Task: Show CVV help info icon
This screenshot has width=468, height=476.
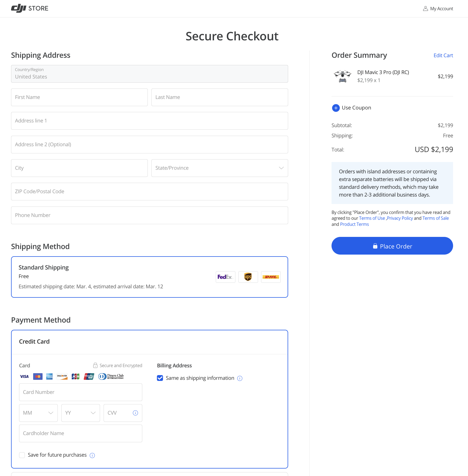Action: click(135, 413)
